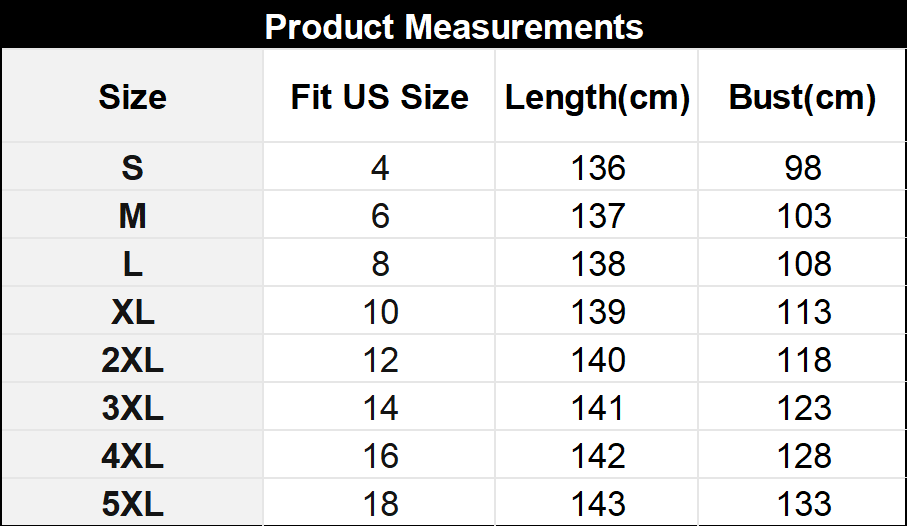Click the 5XL size row label
Viewport: 907px width, 526px height.
[x=132, y=504]
